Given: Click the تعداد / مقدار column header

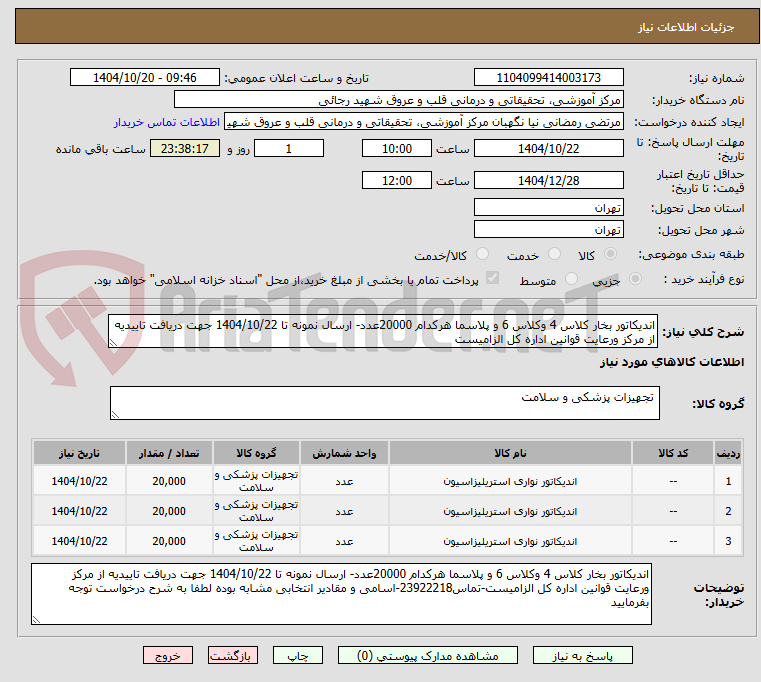Looking at the screenshot, I should pos(169,453).
